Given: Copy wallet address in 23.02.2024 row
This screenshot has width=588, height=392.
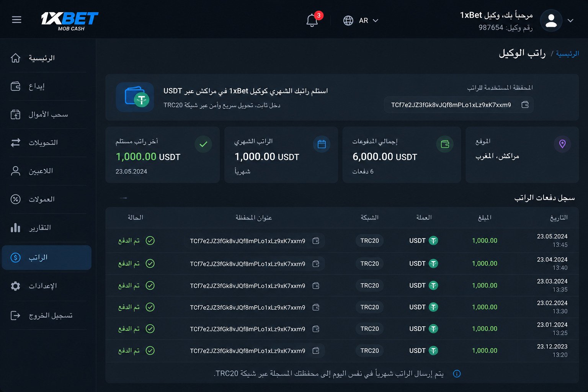Looking at the screenshot, I should pos(316,307).
